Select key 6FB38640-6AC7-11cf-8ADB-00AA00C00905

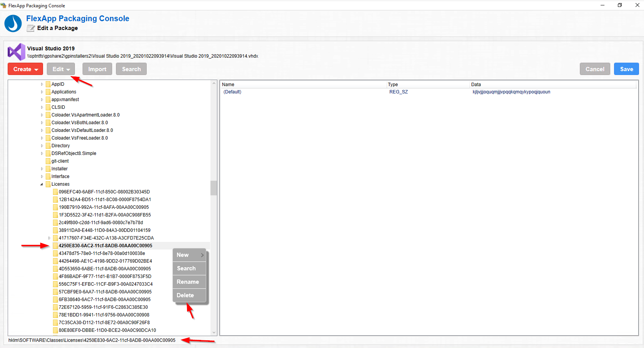[104, 300]
